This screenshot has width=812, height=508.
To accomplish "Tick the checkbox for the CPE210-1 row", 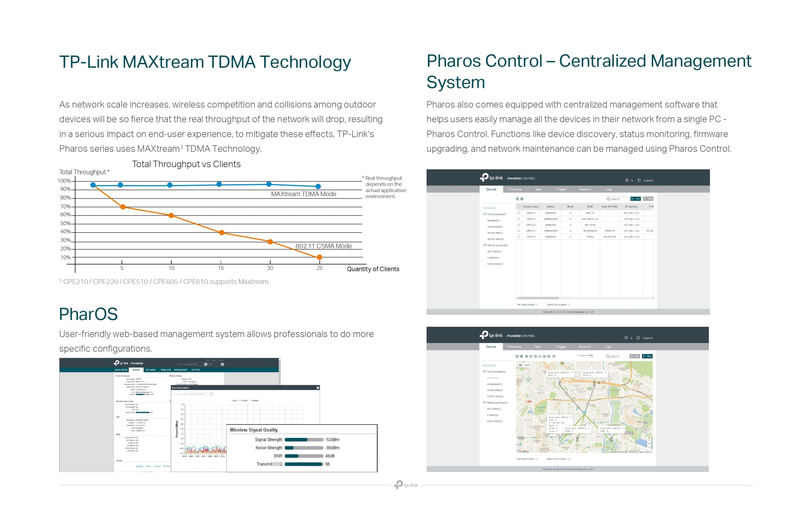I will (x=519, y=231).
